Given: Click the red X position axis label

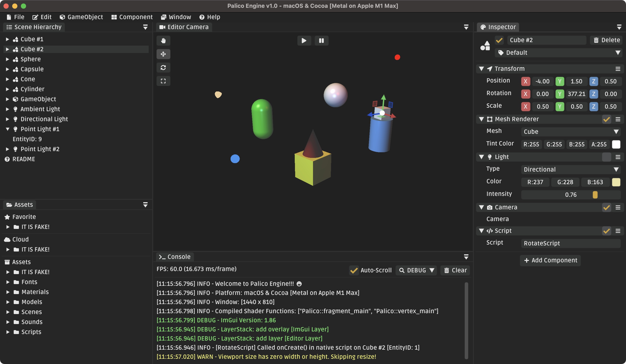Looking at the screenshot, I should point(525,81).
